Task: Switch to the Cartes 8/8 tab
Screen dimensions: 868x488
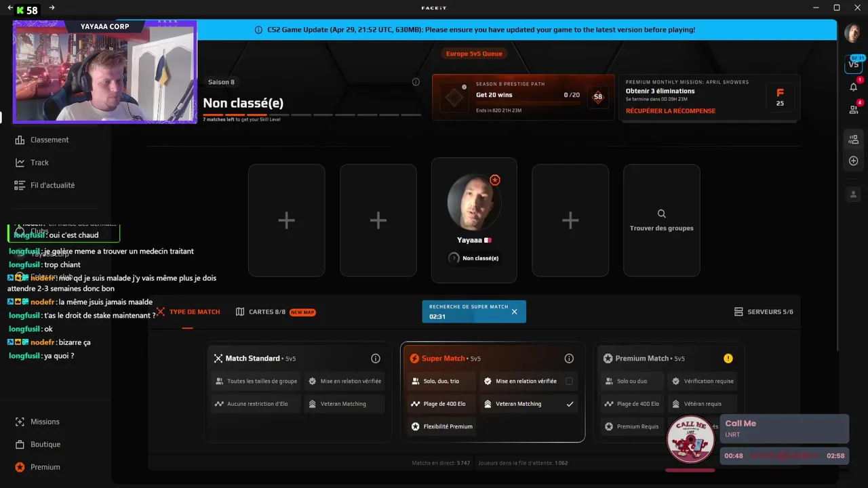Action: click(275, 312)
